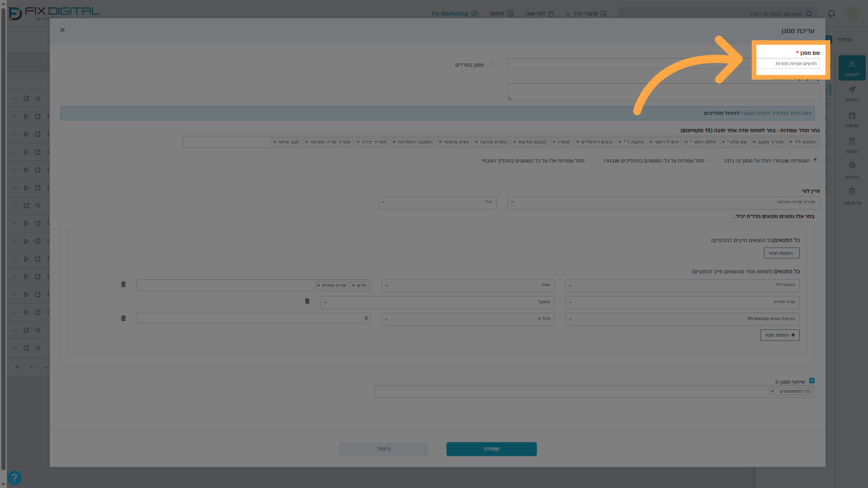This screenshot has height=488, width=868.
Task: Open the 'סטטוס ליד' field dropdown
Action: click(x=682, y=285)
